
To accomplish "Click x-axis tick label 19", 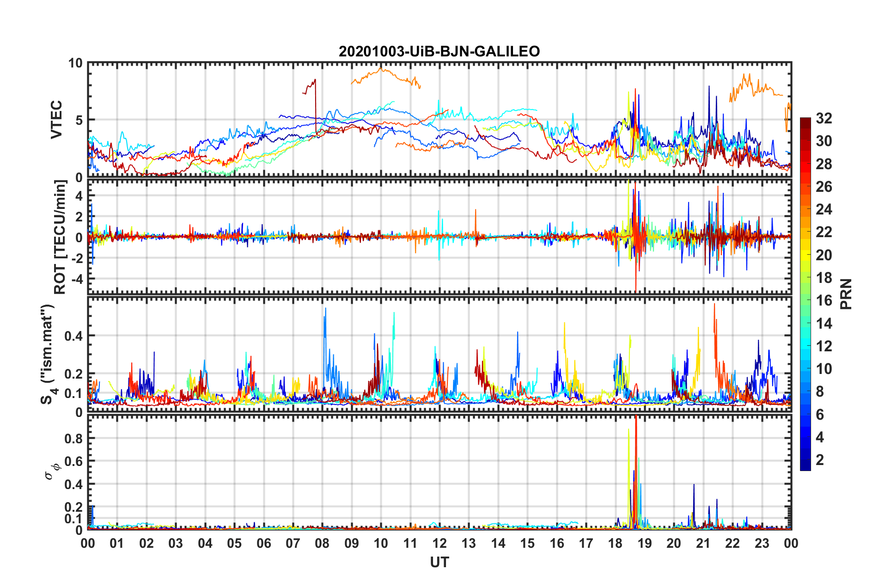I will (645, 543).
